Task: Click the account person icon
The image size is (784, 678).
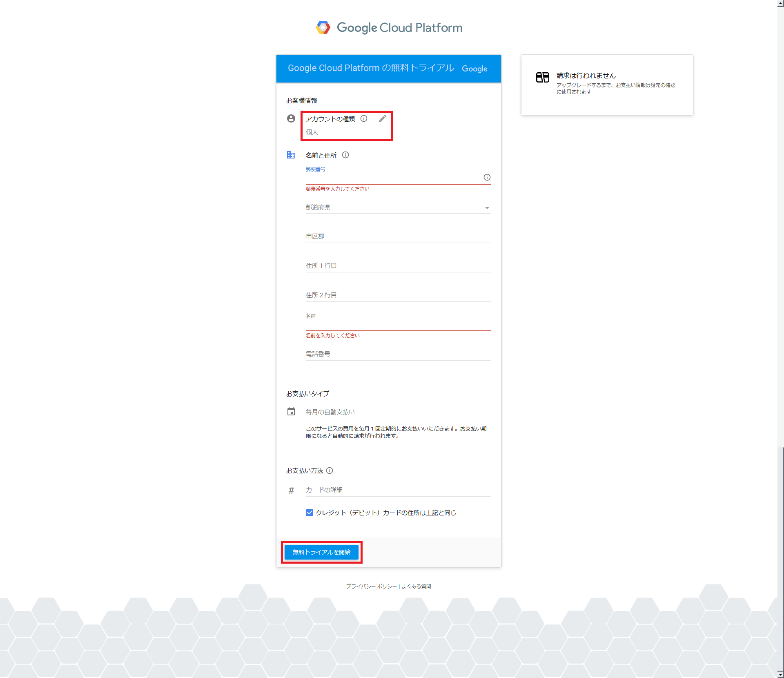Action: click(x=291, y=118)
